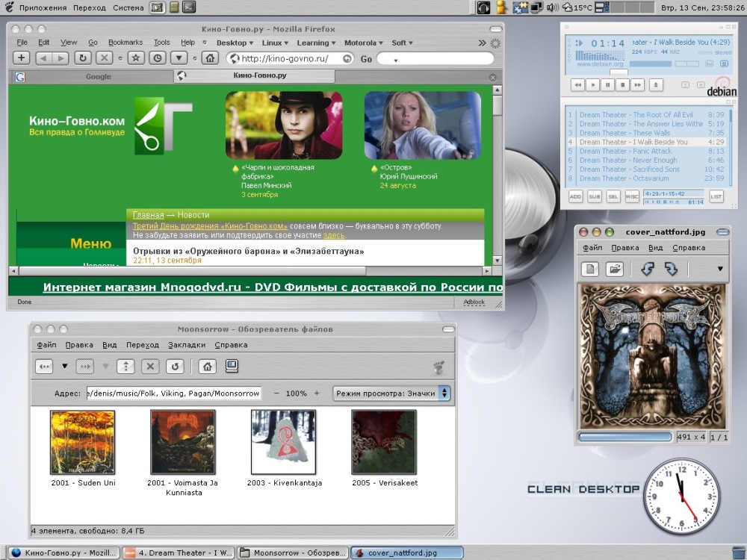
Task: Select track Dream Theater - Octavarium
Action: click(x=646, y=178)
